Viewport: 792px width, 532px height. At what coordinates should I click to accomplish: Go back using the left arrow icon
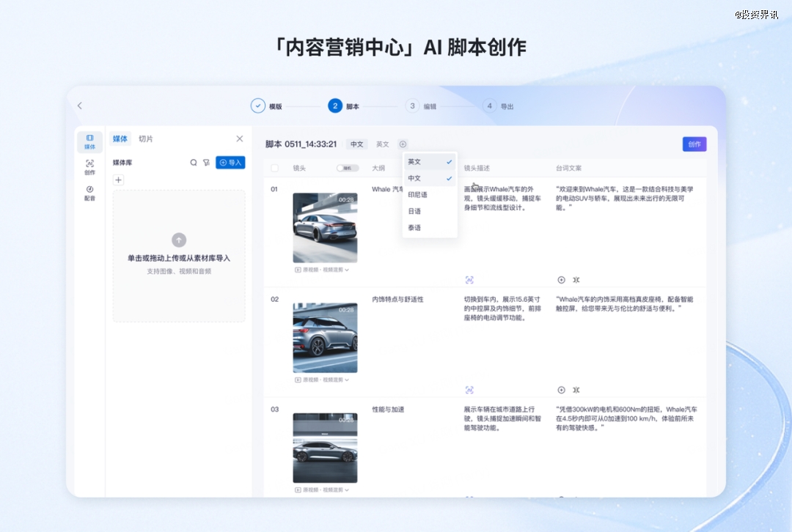coord(80,106)
